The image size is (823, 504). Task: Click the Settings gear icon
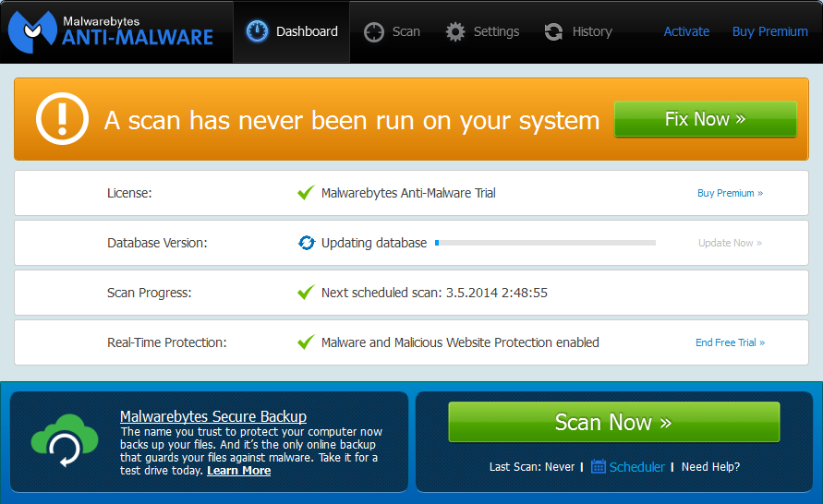coord(455,32)
